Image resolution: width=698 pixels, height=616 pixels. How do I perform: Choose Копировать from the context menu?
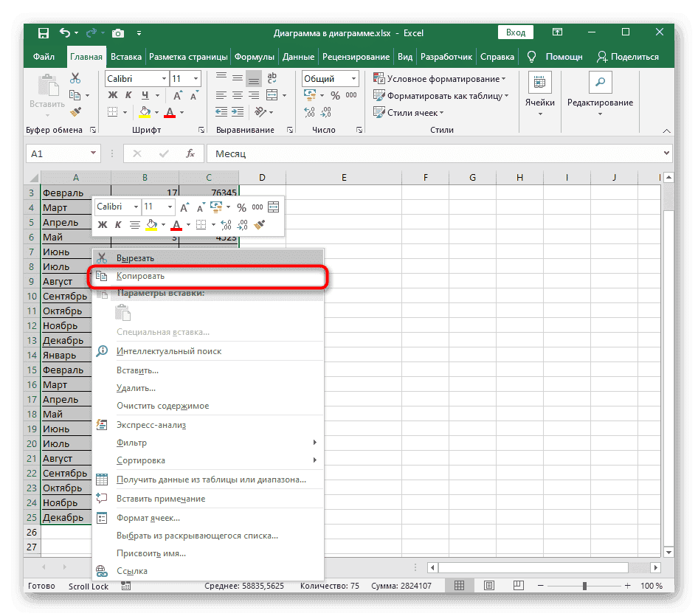(140, 276)
